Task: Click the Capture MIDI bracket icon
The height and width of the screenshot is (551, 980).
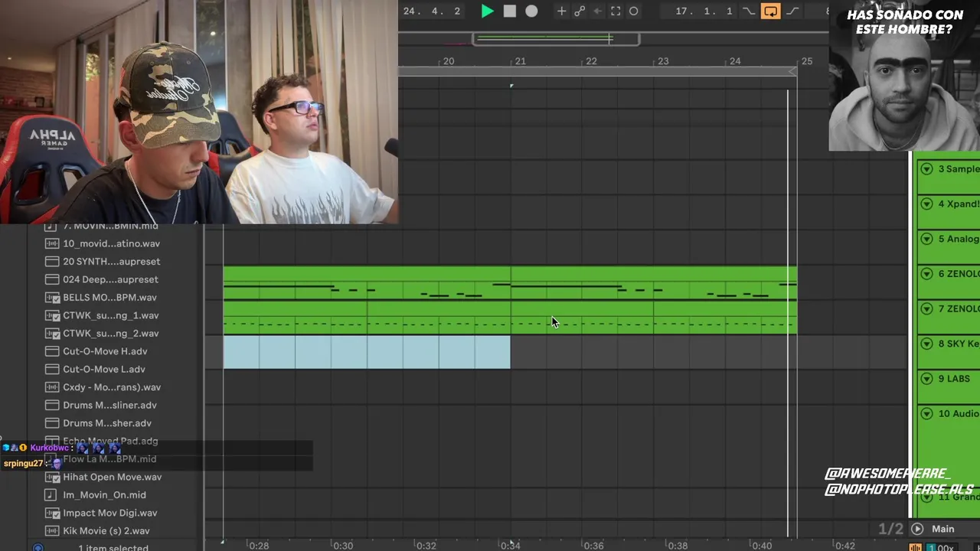Action: click(x=616, y=11)
